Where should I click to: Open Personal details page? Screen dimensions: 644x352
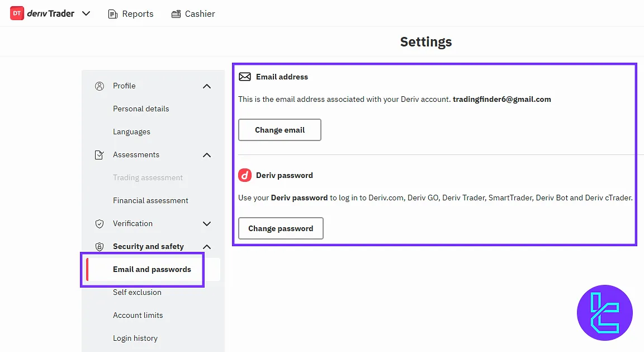tap(141, 109)
